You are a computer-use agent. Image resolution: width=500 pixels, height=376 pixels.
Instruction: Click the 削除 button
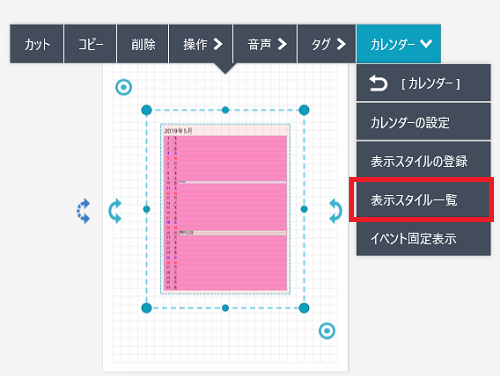(143, 44)
